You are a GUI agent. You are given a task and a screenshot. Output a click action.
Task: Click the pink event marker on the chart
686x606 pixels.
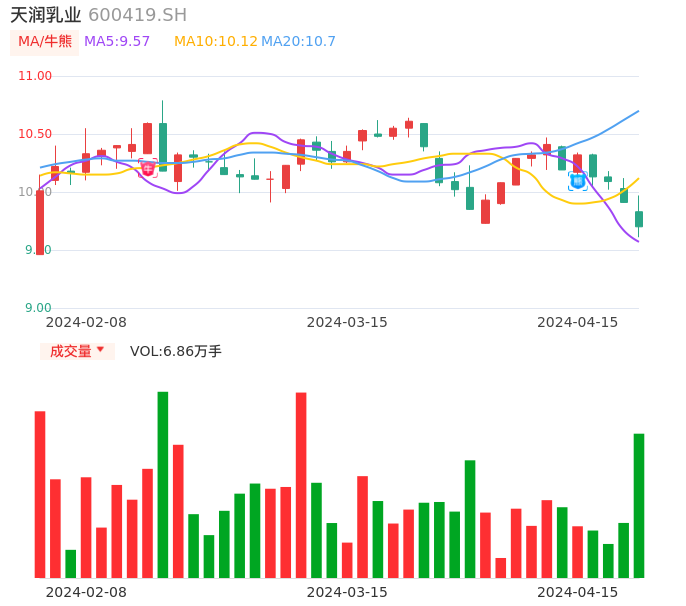[148, 168]
